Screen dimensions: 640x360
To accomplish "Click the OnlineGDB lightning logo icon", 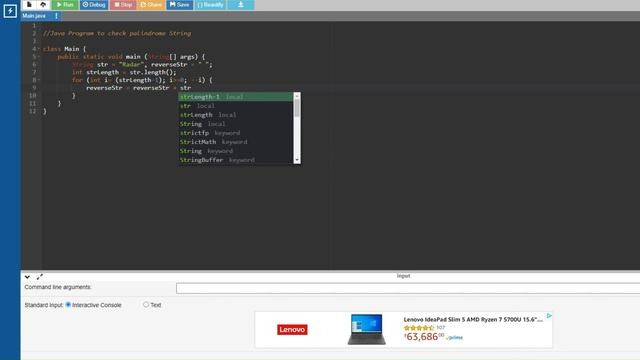I will pyautogui.click(x=10, y=11).
